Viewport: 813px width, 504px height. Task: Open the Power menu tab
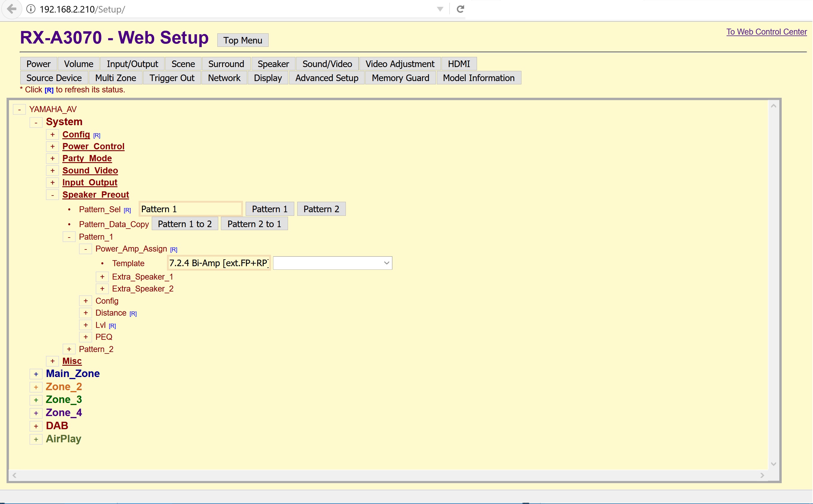click(x=39, y=64)
